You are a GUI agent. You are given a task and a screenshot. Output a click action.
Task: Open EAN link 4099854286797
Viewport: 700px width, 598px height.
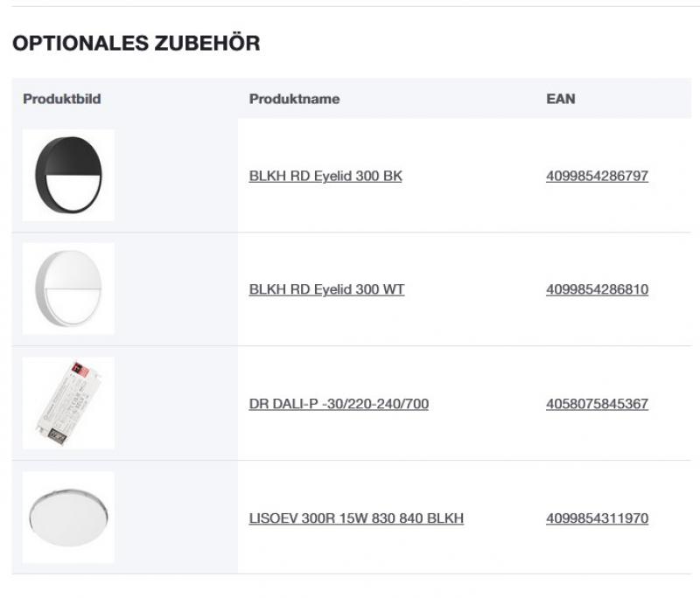click(597, 175)
